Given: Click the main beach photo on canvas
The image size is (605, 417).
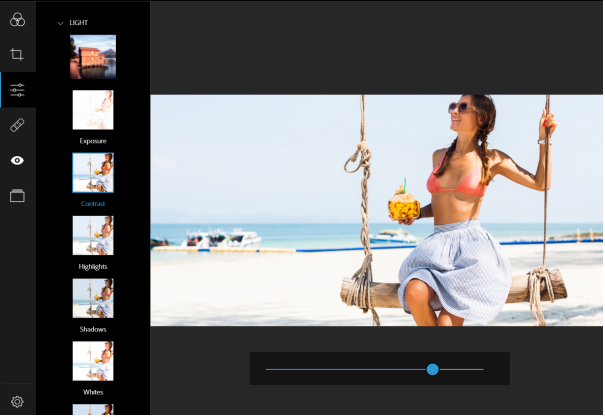Looking at the screenshot, I should [x=376, y=210].
